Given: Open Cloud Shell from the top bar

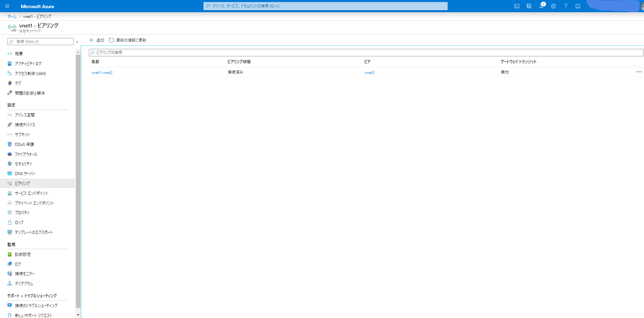Looking at the screenshot, I should 516,6.
